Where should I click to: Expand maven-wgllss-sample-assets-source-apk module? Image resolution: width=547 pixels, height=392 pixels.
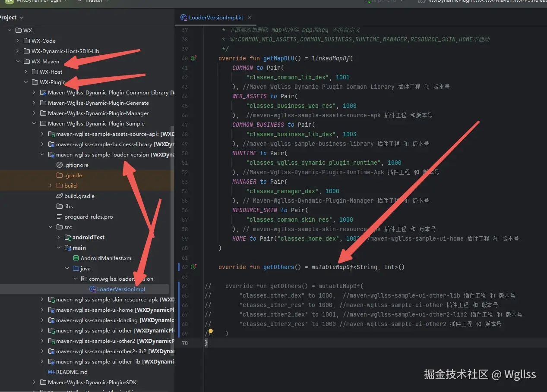click(x=42, y=134)
